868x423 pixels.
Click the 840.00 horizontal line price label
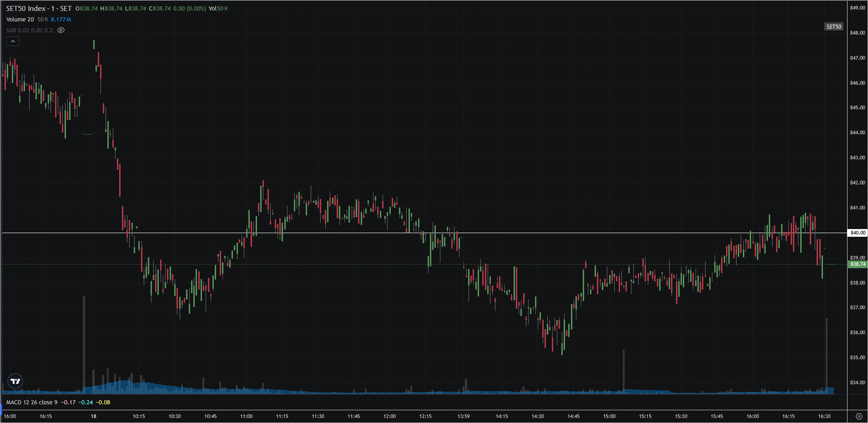click(858, 233)
